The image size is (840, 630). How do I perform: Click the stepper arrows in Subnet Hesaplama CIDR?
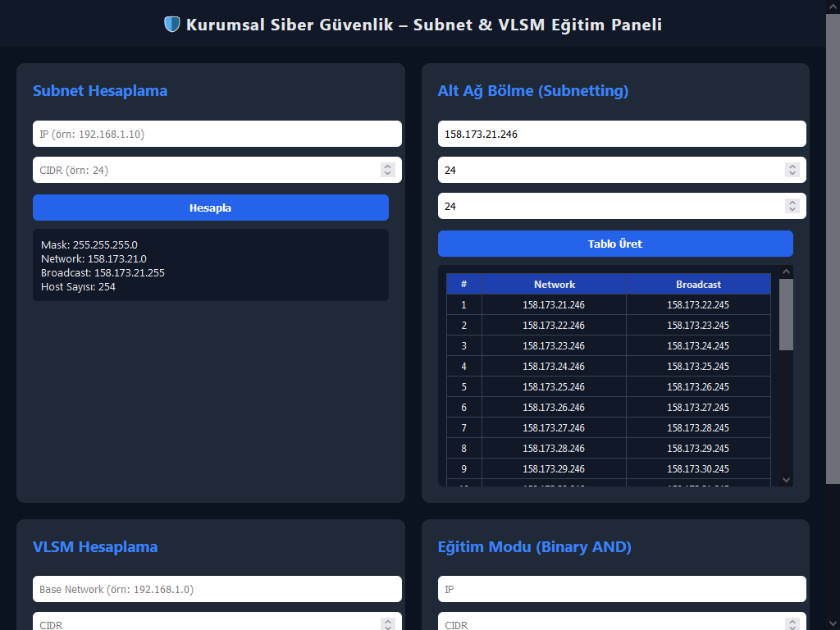pyautogui.click(x=388, y=170)
